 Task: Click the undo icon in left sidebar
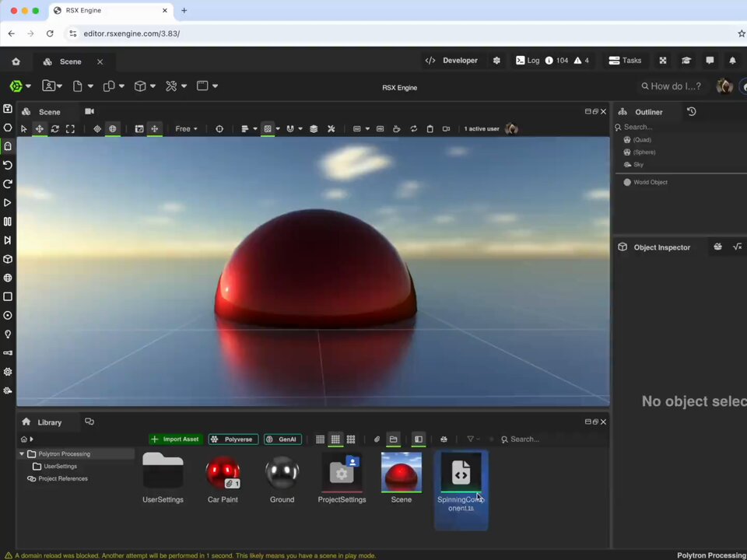point(8,165)
